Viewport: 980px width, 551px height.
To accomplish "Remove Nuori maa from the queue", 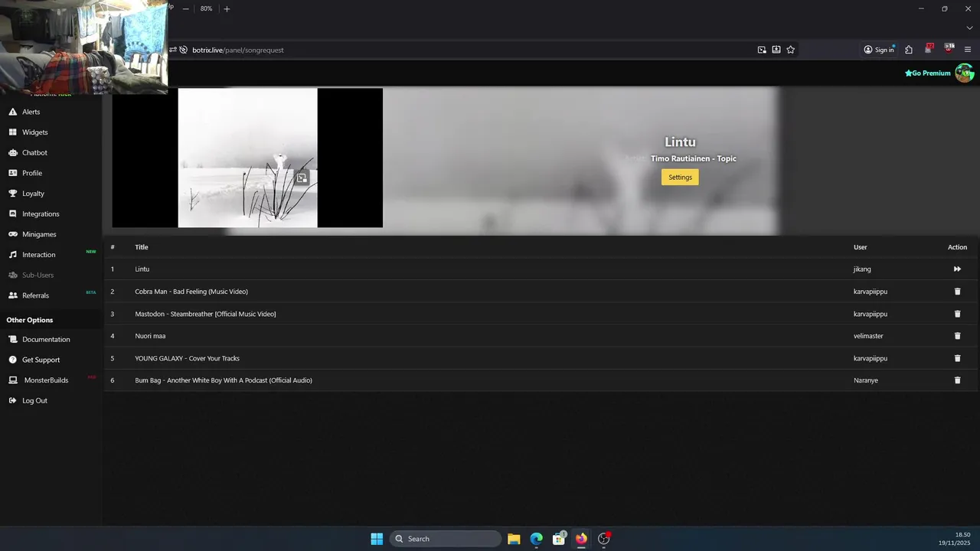I will tap(957, 336).
